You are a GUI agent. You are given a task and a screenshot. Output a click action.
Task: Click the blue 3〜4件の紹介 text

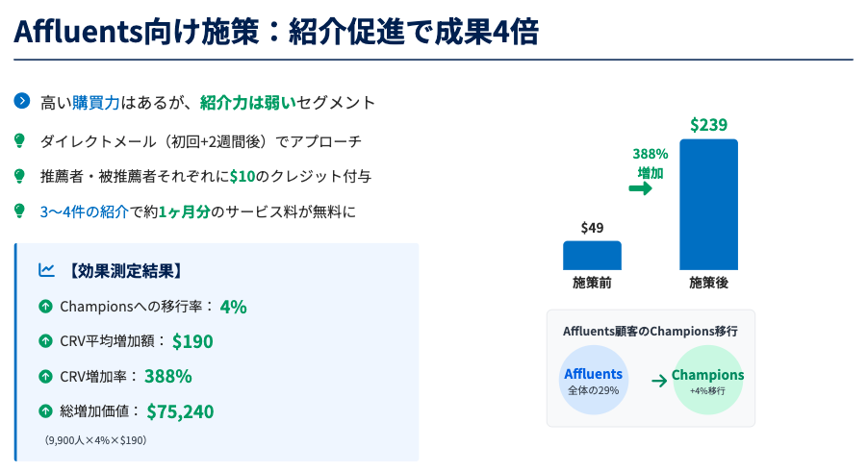click(x=85, y=211)
